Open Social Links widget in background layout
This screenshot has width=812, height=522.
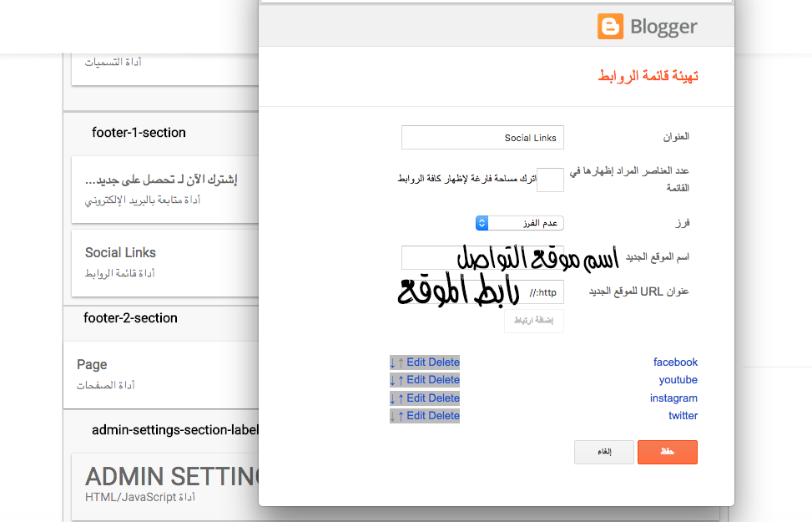(165, 263)
